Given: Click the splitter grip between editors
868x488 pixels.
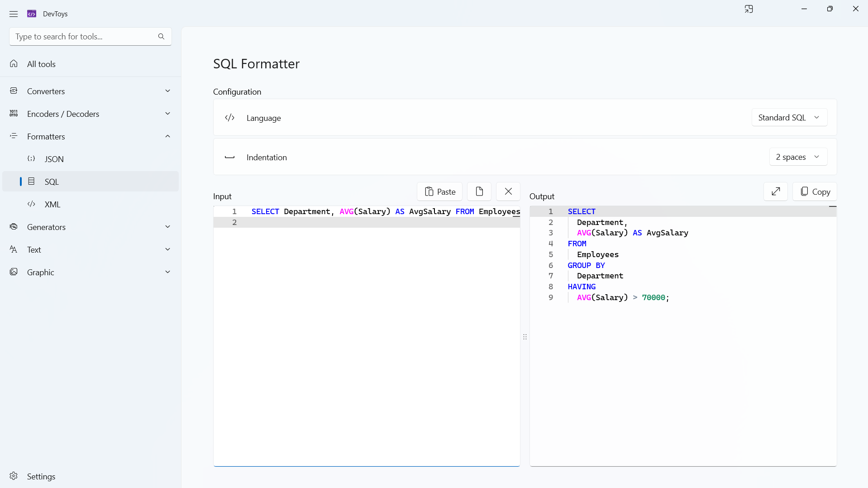Looking at the screenshot, I should 525,337.
